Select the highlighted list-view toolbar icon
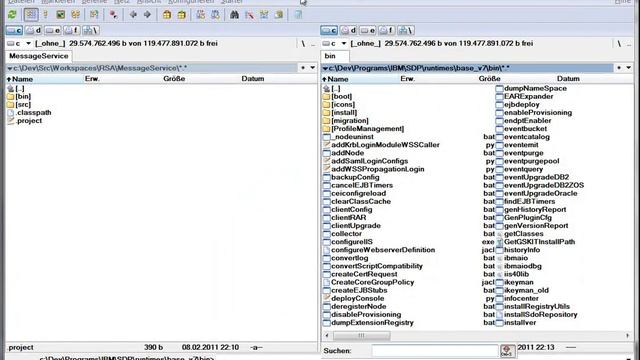The width and height of the screenshot is (640, 360). [31, 15]
